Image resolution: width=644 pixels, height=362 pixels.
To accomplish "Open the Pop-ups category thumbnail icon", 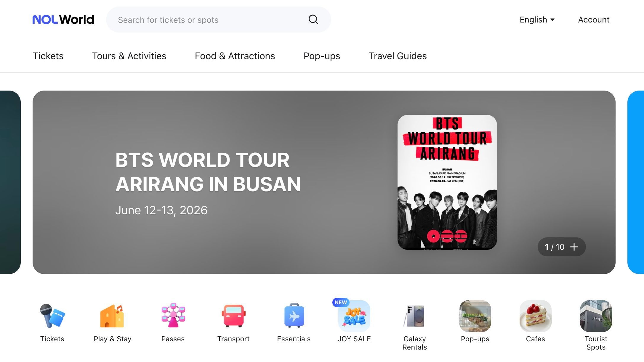I will (475, 316).
